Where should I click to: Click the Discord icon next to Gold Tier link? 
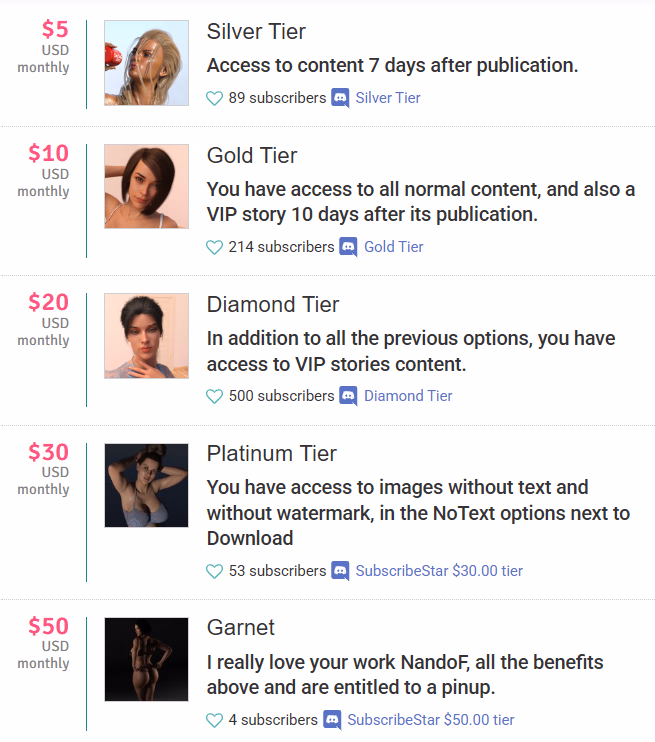(x=348, y=247)
